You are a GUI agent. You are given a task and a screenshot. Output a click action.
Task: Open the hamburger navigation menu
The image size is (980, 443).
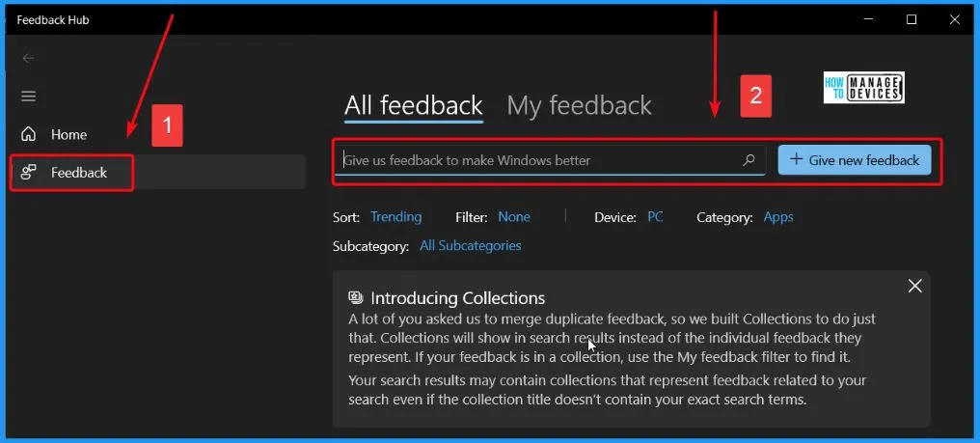coord(29,97)
